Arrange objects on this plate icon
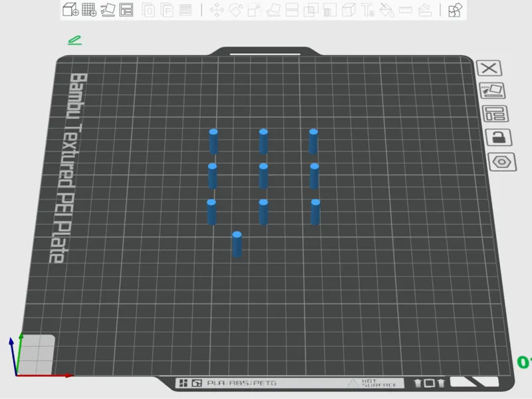 (495, 114)
